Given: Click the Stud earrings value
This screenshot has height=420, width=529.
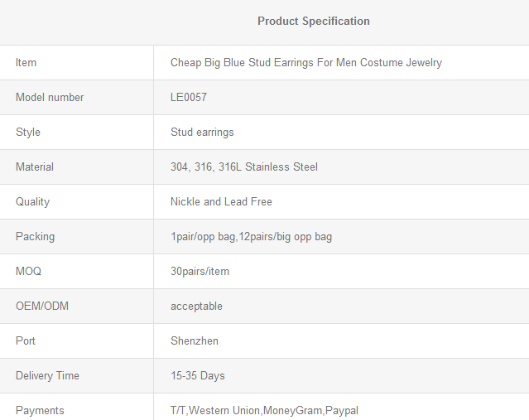Looking at the screenshot, I should click(202, 133).
